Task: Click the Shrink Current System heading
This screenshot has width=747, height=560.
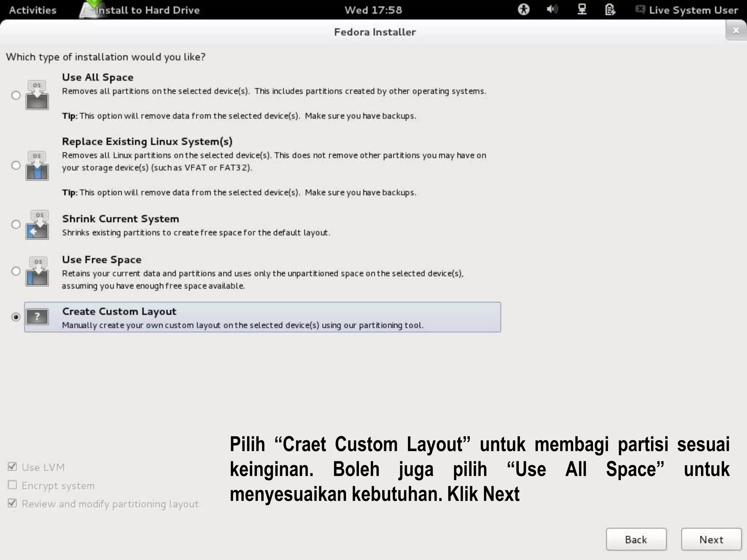Action: pyautogui.click(x=121, y=219)
